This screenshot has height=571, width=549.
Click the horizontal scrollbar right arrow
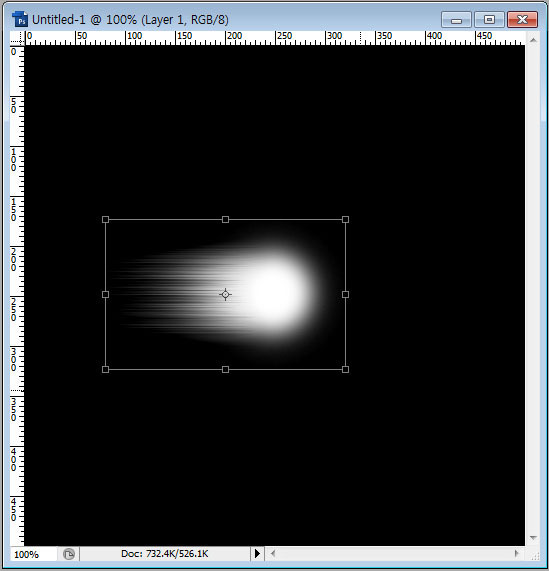(x=516, y=554)
